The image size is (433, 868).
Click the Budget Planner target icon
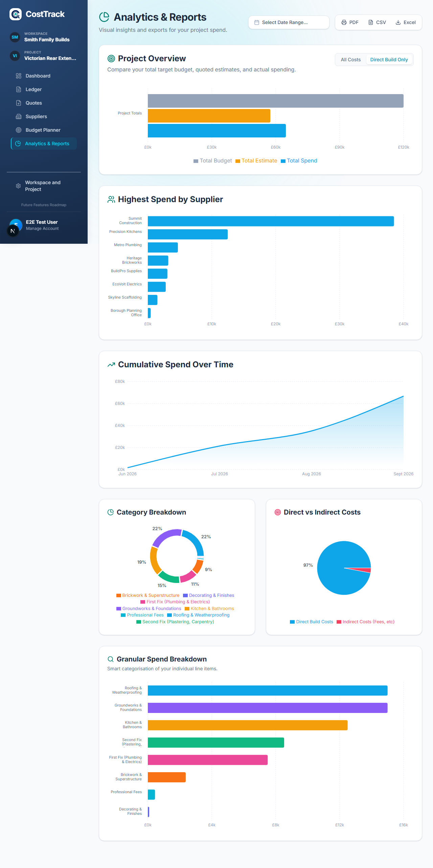tap(19, 130)
